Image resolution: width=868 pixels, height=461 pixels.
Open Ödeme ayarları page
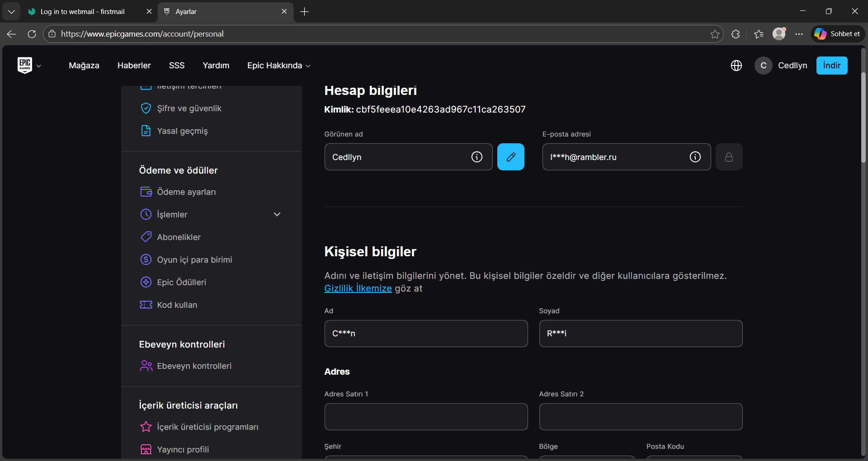(x=186, y=192)
